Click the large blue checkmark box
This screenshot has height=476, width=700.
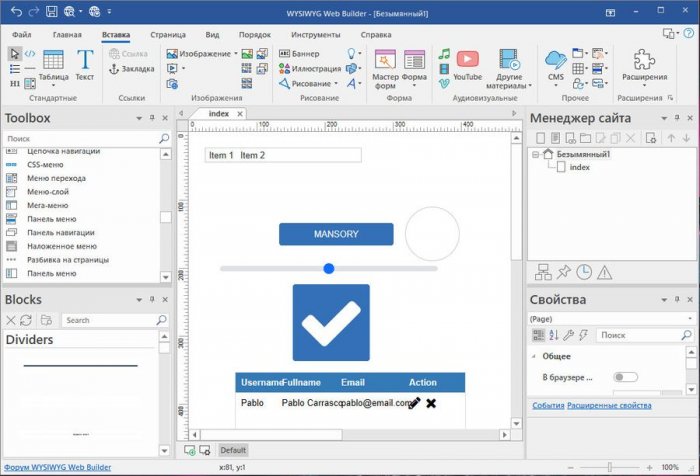coord(331,323)
